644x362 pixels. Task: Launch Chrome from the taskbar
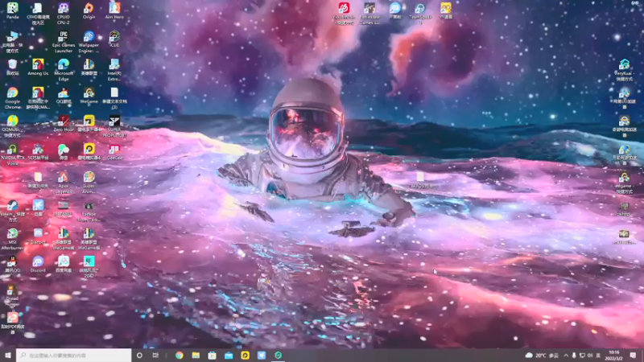(x=180, y=355)
